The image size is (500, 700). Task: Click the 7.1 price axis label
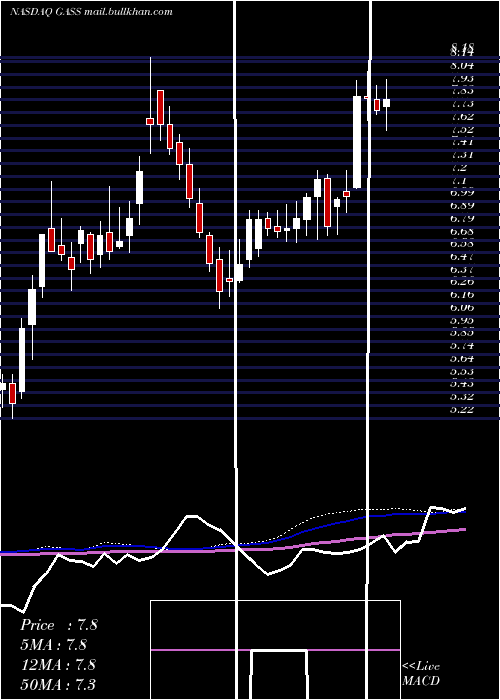point(459,181)
